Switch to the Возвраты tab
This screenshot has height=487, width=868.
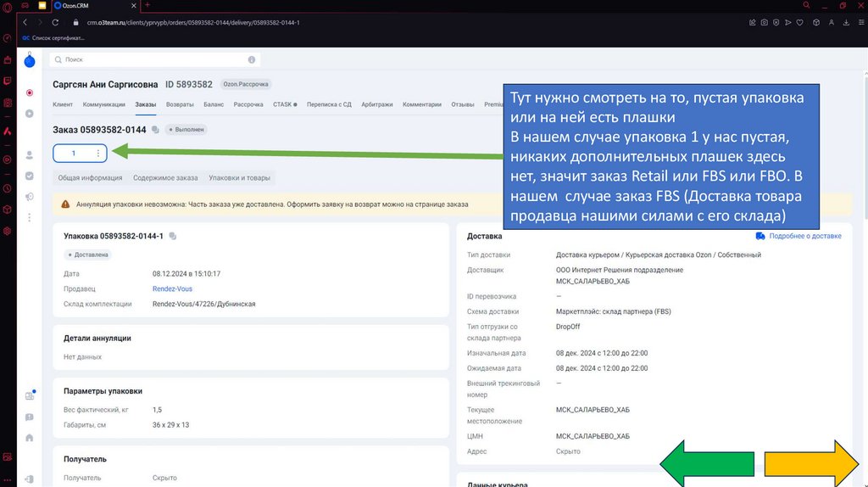coord(180,105)
